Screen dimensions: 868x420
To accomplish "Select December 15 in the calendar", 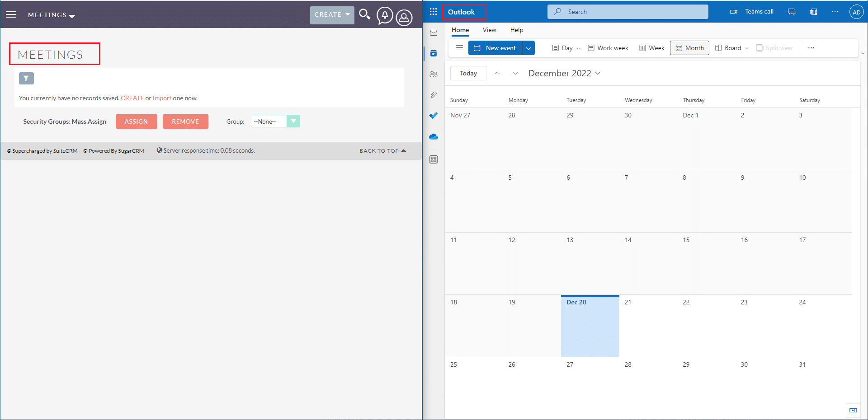I will coord(706,264).
